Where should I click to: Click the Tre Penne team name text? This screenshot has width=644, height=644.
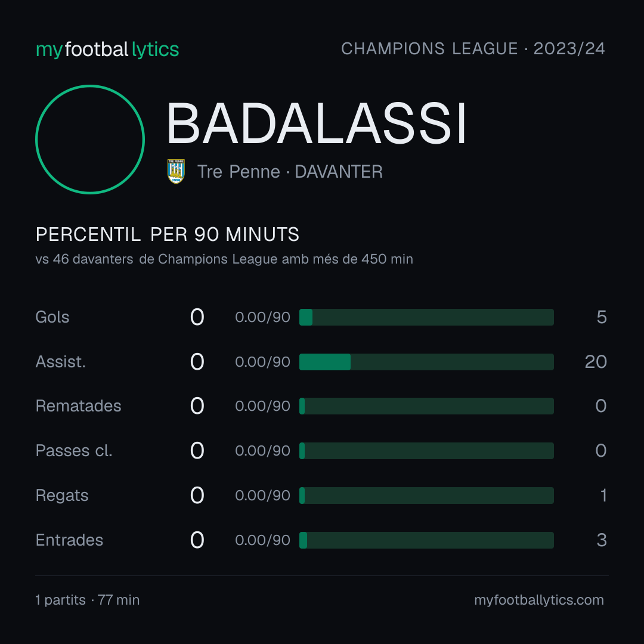[x=239, y=172]
